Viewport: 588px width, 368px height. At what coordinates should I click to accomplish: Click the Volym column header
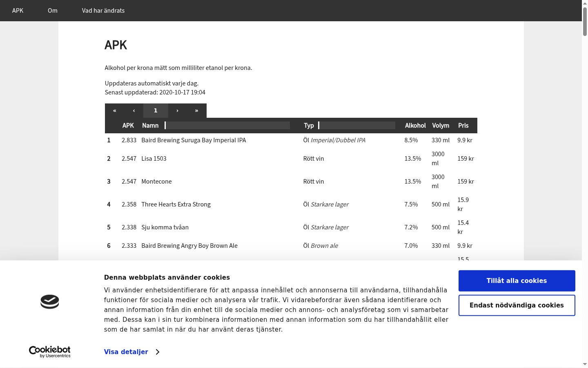point(441,126)
